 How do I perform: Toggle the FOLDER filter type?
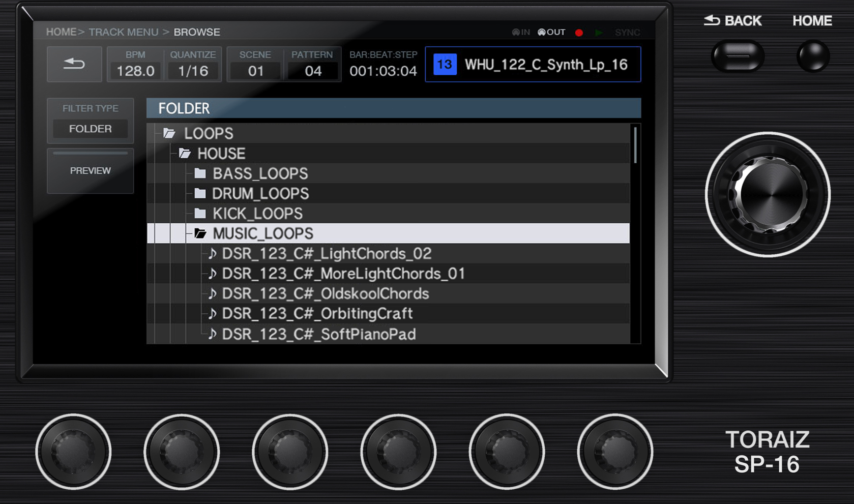point(90,129)
